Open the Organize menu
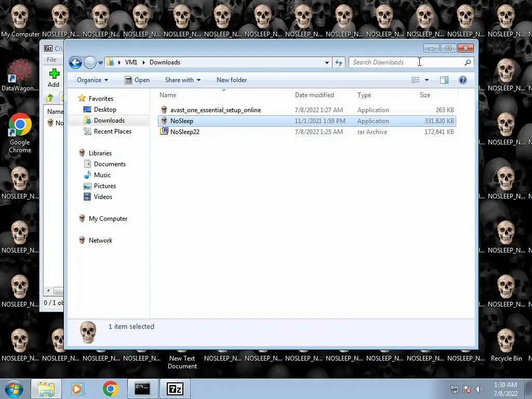 pos(92,80)
